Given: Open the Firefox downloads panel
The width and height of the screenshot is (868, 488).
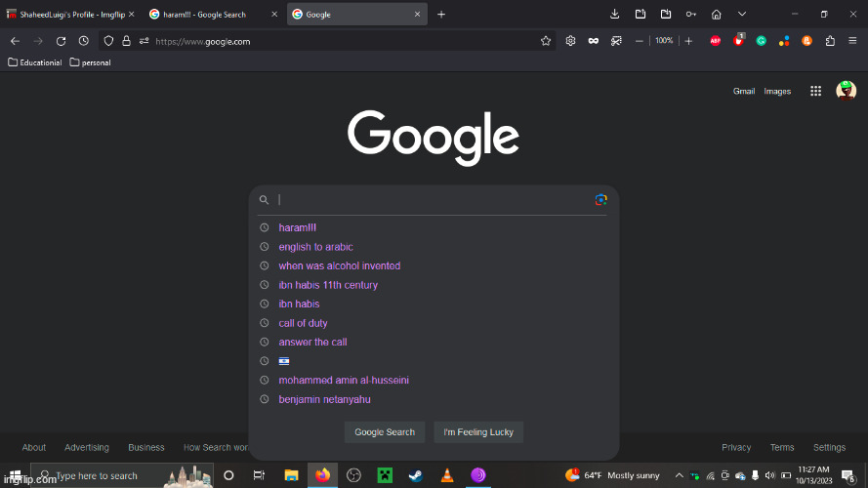Looking at the screenshot, I should (615, 15).
